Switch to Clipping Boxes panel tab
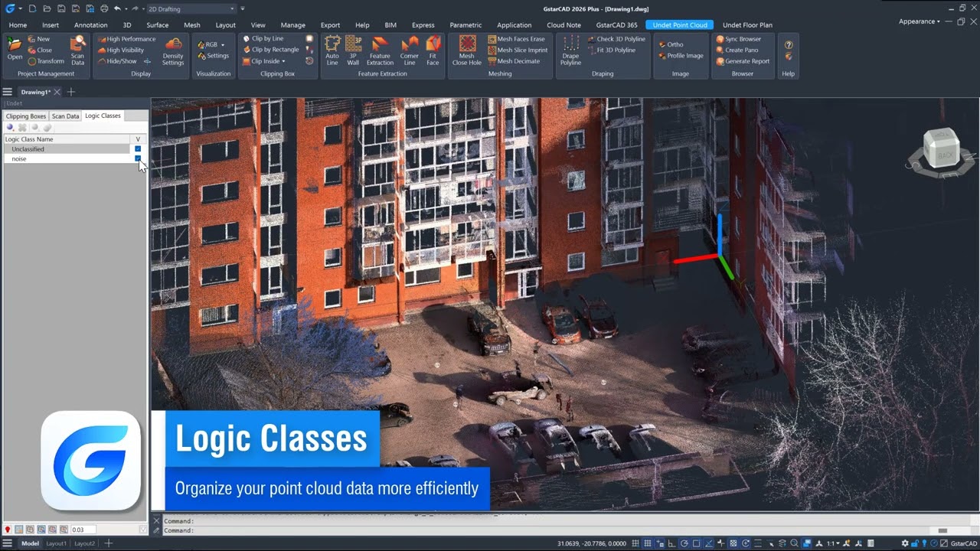 click(26, 116)
